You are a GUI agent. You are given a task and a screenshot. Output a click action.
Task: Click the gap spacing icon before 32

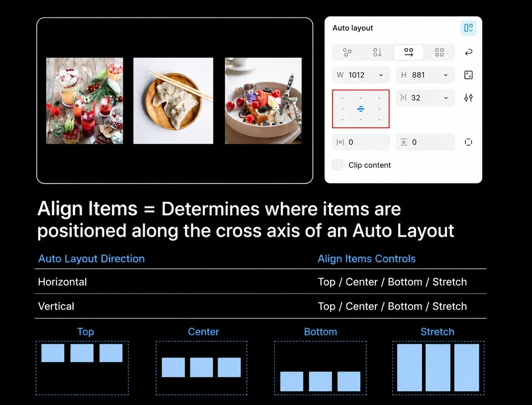pos(404,98)
